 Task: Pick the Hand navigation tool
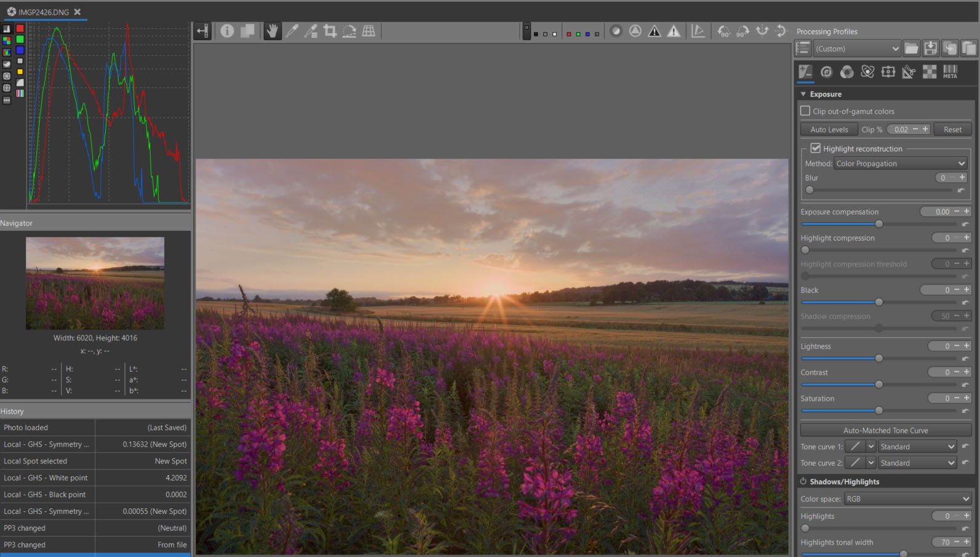click(272, 31)
